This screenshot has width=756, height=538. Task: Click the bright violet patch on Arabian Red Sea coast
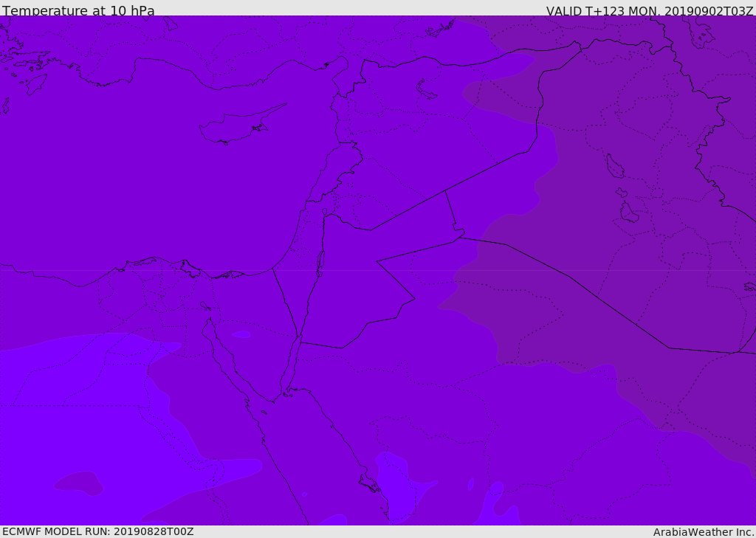(x=400, y=487)
